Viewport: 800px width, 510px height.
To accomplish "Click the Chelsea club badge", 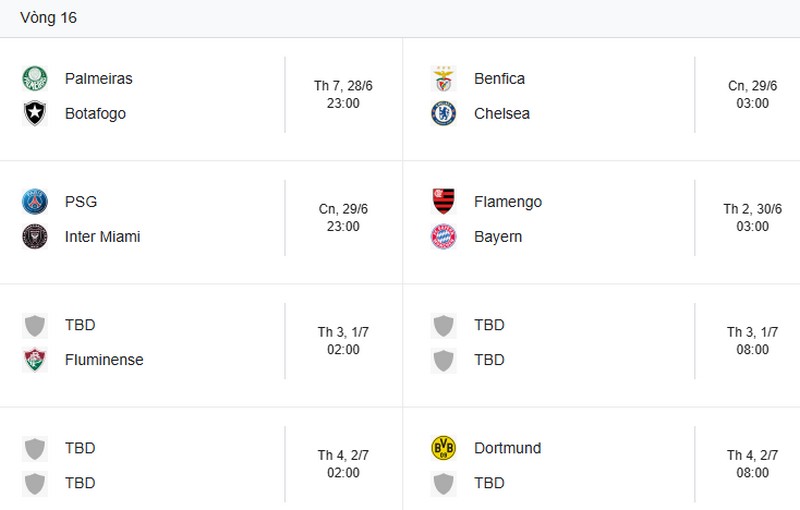I will [443, 113].
